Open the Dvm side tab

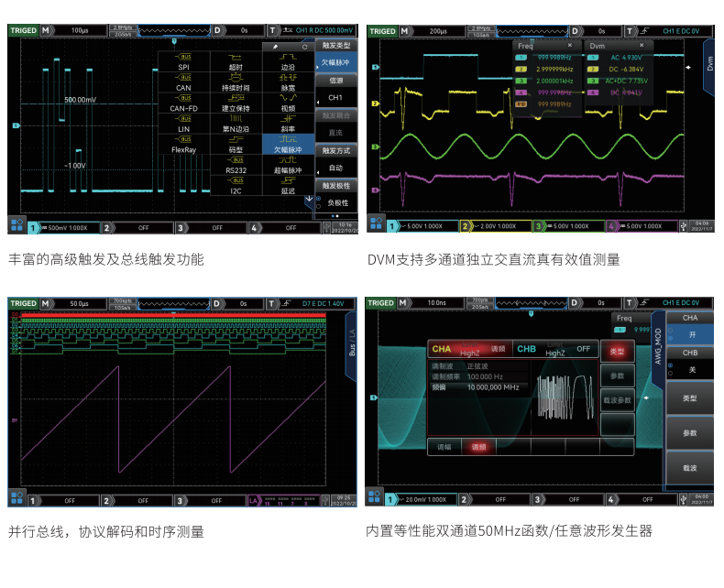708,64
